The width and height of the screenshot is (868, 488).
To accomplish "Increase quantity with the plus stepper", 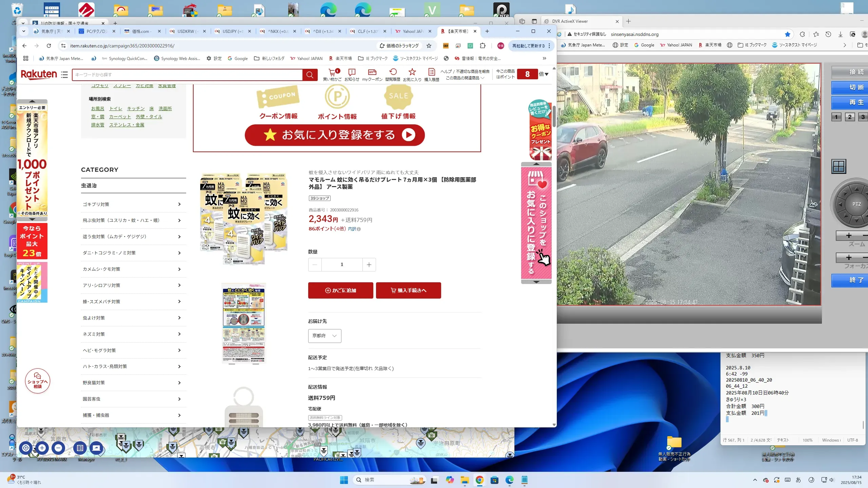I will pyautogui.click(x=369, y=264).
